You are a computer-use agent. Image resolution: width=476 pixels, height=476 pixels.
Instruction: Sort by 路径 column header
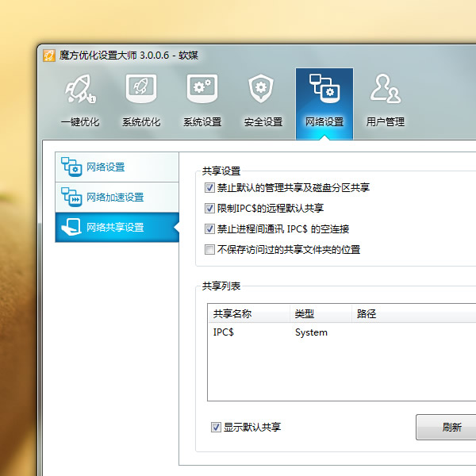[x=414, y=313]
